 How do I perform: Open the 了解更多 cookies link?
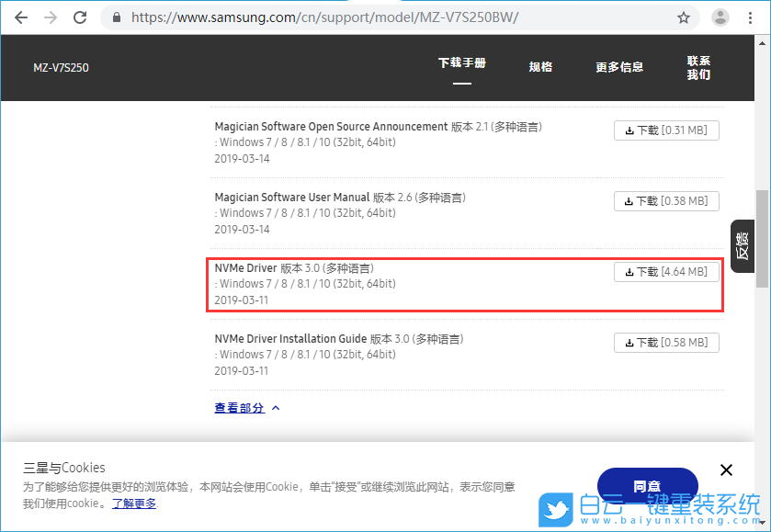click(133, 503)
